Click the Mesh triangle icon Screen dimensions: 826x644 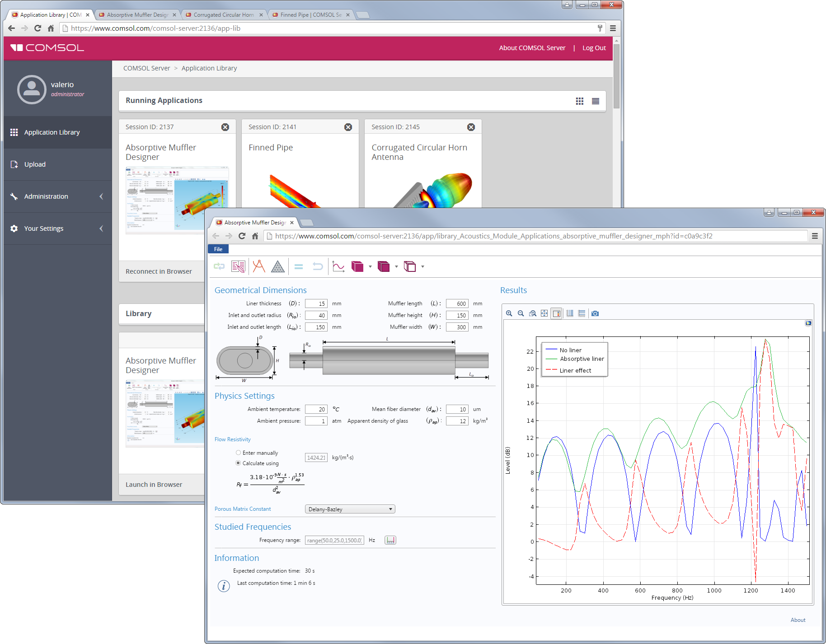[278, 266]
